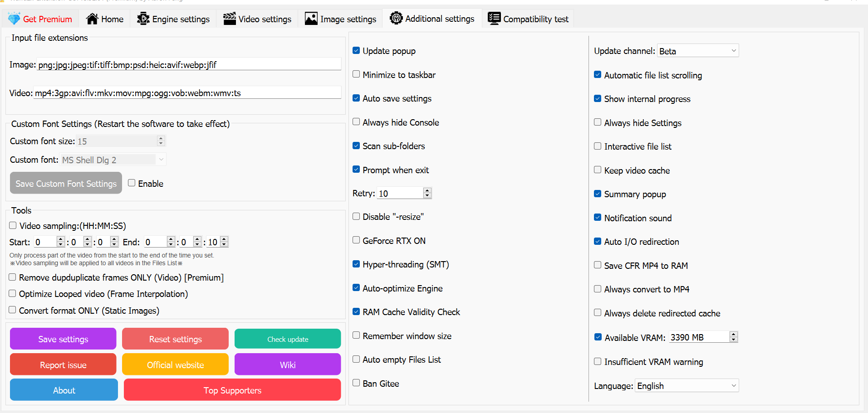Toggle Scan sub-folders checkbox
Viewport: 868px width, 413px height.
356,146
